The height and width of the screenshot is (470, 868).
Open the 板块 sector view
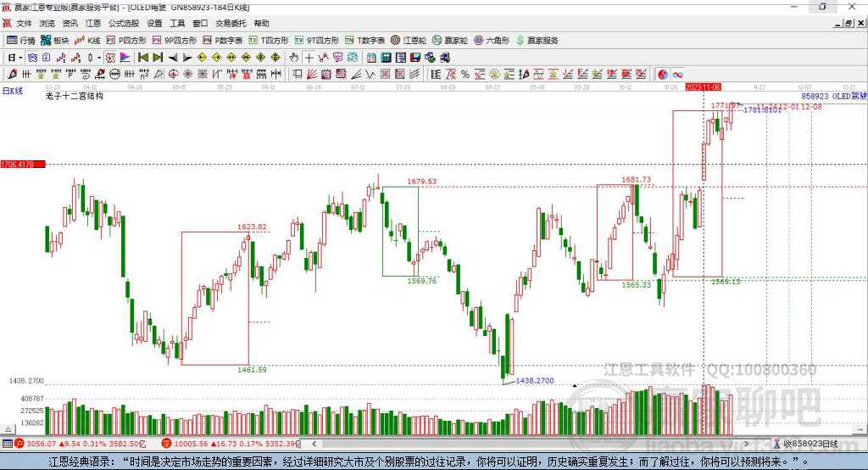54,41
